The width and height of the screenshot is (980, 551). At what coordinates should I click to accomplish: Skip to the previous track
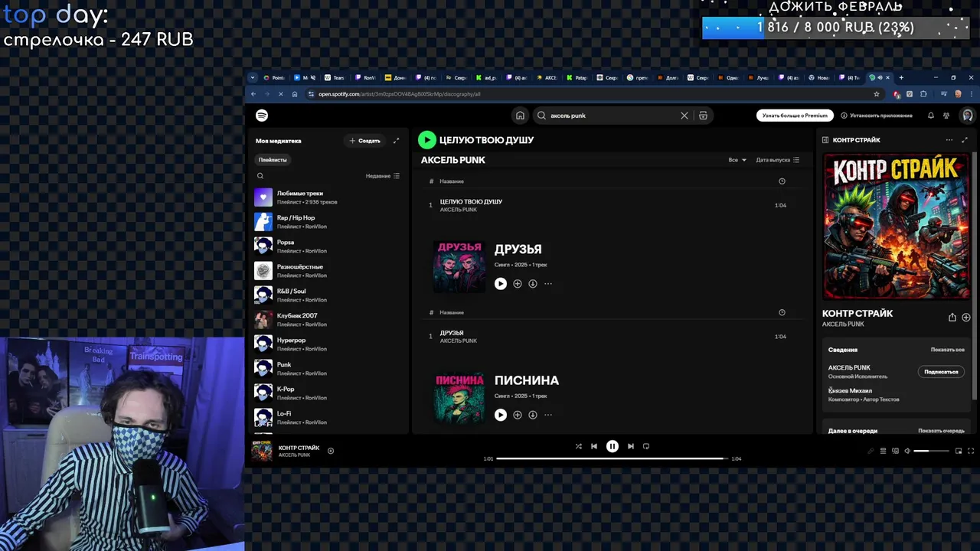click(594, 446)
